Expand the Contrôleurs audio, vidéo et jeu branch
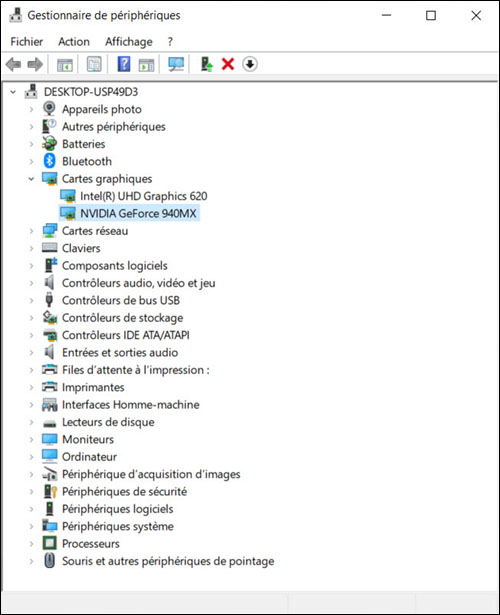The image size is (500, 615). coord(31,283)
